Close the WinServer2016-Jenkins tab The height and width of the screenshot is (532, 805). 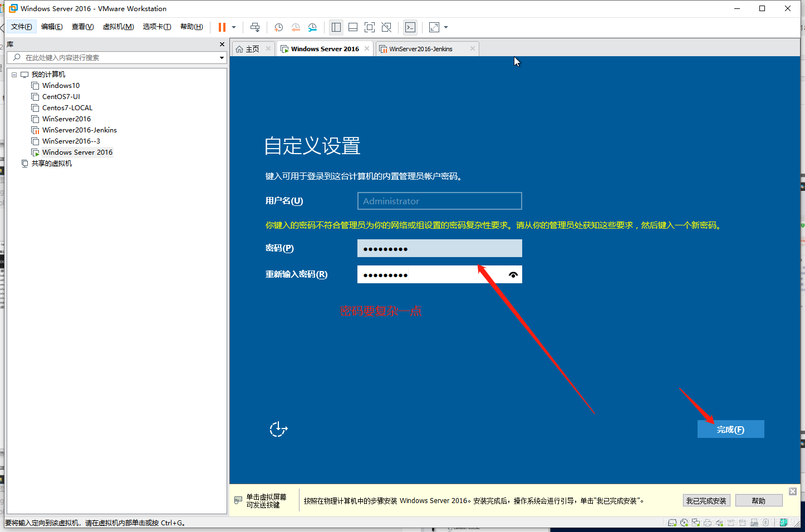coord(473,48)
